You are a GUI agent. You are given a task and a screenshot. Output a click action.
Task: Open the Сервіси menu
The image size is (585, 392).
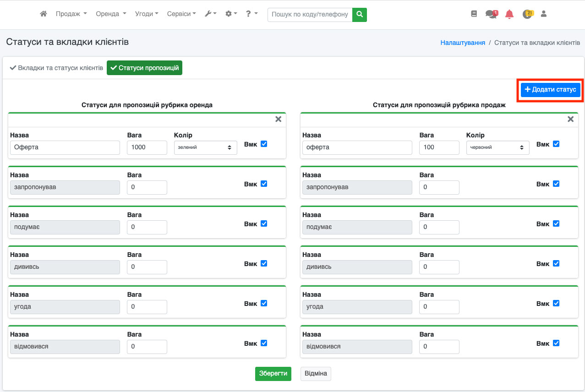point(181,14)
